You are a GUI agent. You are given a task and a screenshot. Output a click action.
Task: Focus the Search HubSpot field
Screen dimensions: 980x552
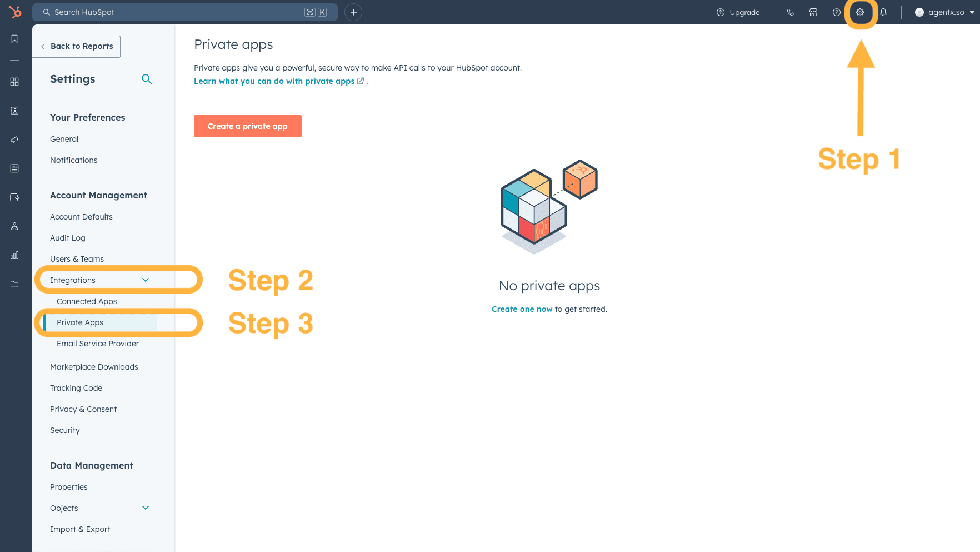[x=185, y=12]
